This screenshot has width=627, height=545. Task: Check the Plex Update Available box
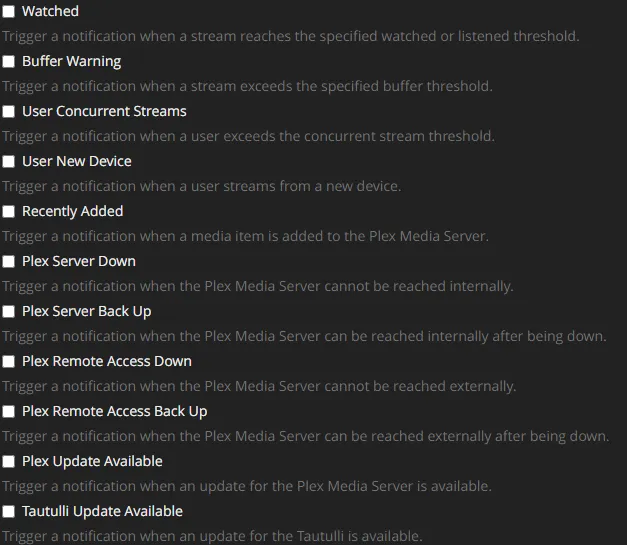[9, 461]
